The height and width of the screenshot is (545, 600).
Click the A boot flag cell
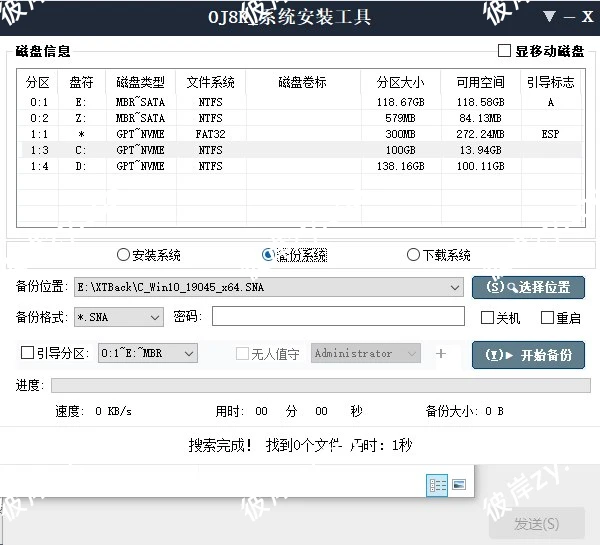(x=550, y=102)
